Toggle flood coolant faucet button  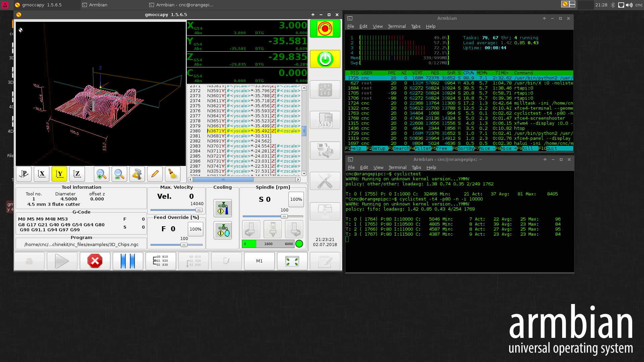pos(223,208)
